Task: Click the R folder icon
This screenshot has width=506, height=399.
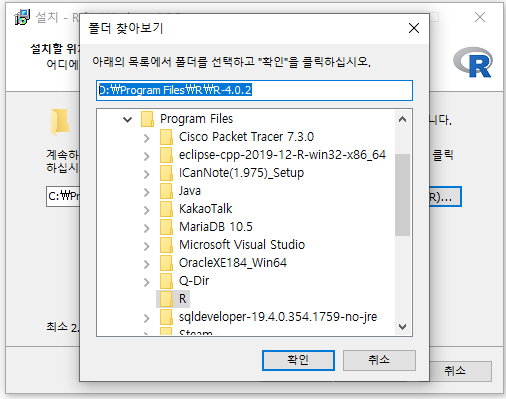Action: coord(166,299)
